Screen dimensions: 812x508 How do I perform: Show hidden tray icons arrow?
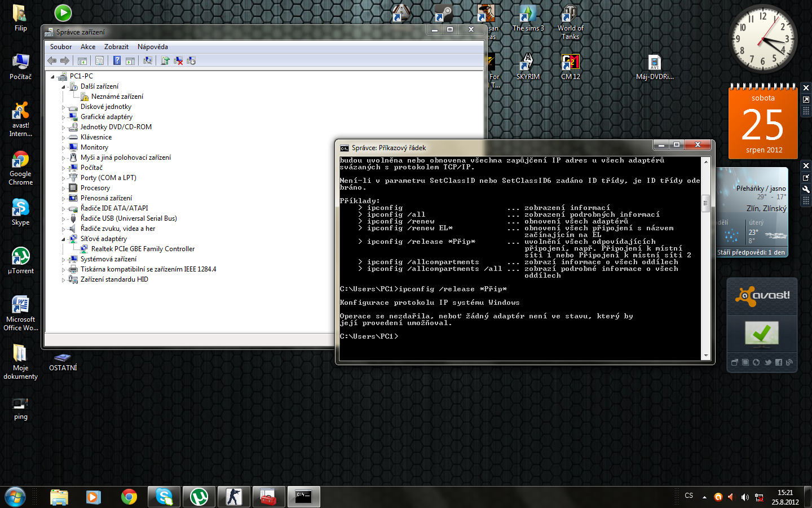coord(704,497)
